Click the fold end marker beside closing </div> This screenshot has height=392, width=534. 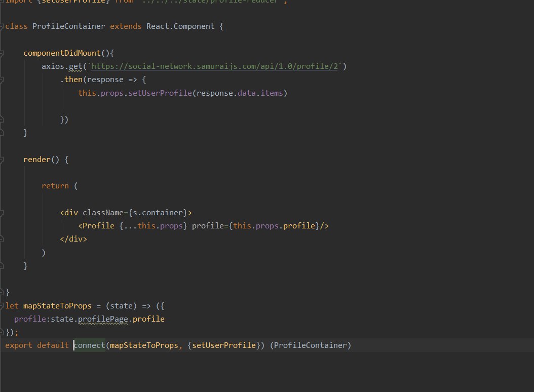(2, 239)
